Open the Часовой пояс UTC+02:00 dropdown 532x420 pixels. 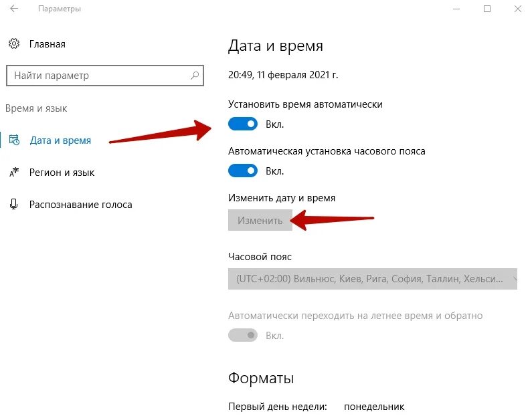coord(373,279)
